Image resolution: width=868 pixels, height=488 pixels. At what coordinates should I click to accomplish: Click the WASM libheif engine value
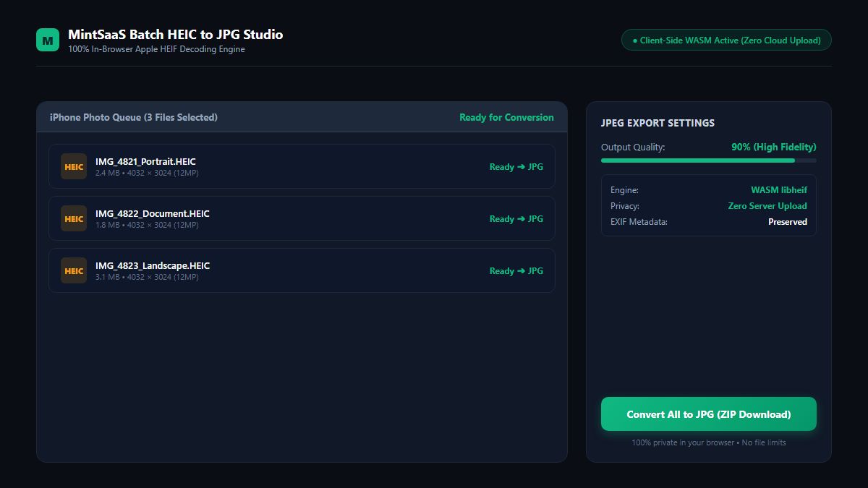(x=779, y=190)
